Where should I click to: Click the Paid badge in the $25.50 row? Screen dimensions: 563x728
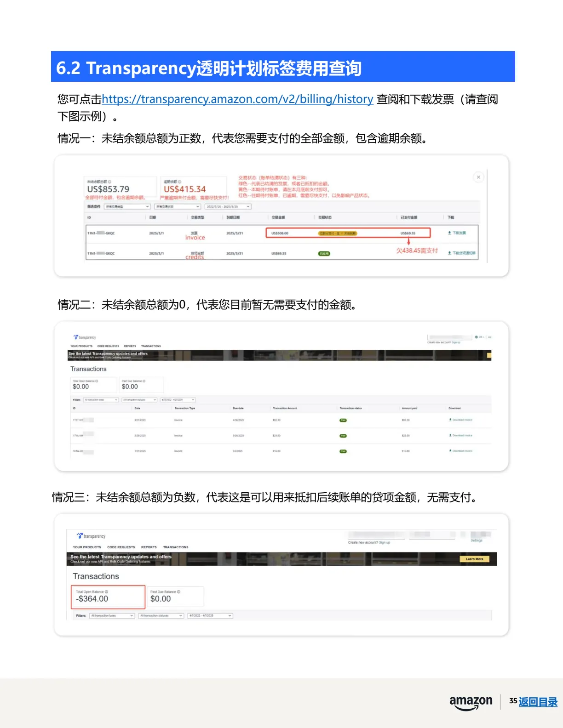(343, 436)
